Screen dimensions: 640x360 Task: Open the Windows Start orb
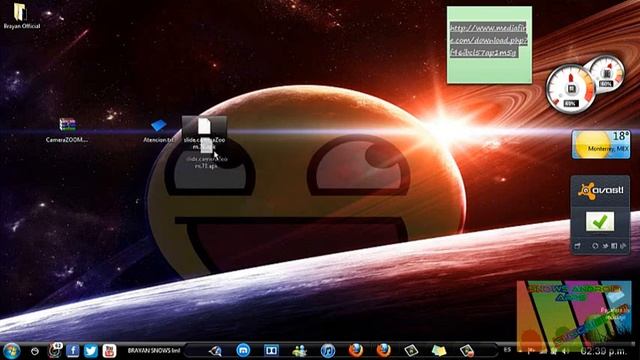[x=11, y=351]
